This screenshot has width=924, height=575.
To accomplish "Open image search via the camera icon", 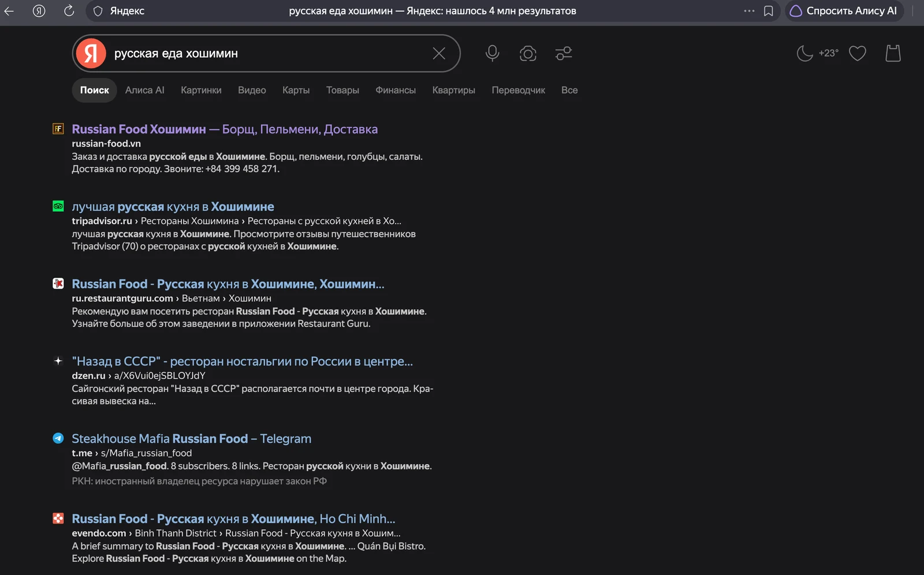I will point(528,53).
